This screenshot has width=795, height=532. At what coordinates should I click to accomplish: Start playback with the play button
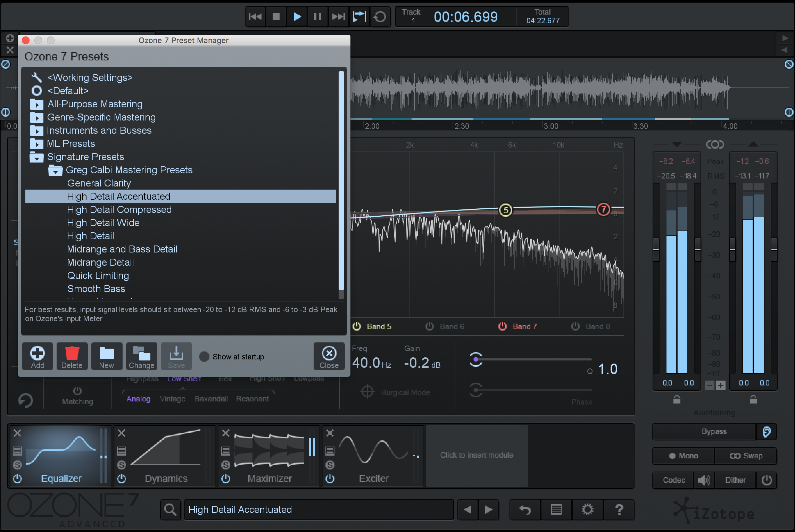pos(297,17)
